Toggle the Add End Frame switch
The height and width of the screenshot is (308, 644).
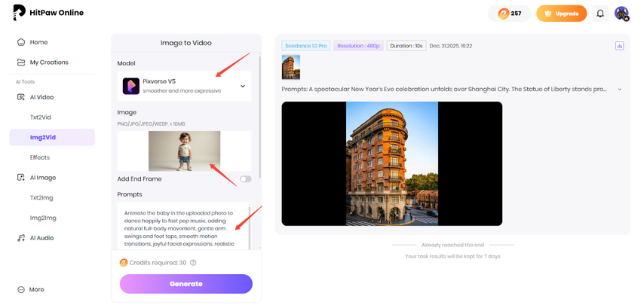[x=246, y=179]
